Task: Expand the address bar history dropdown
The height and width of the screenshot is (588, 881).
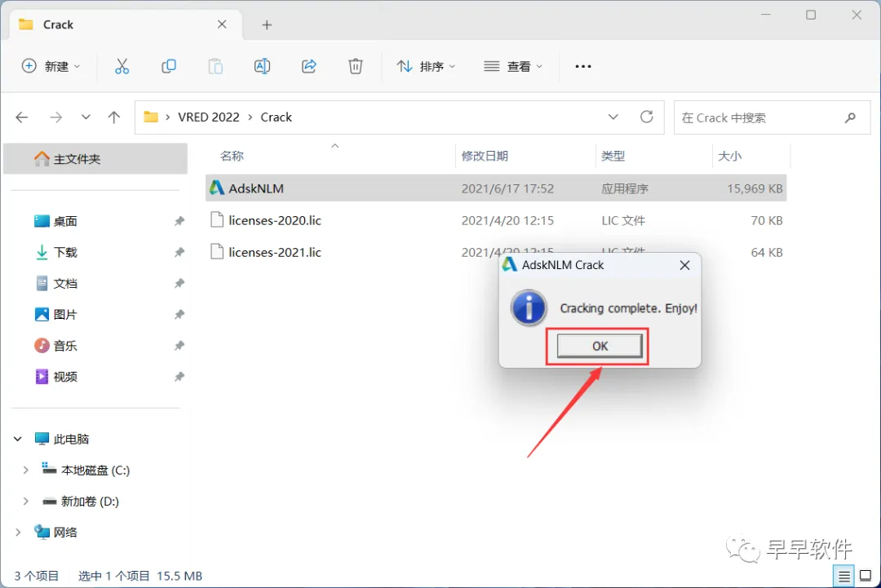Action: pos(613,117)
